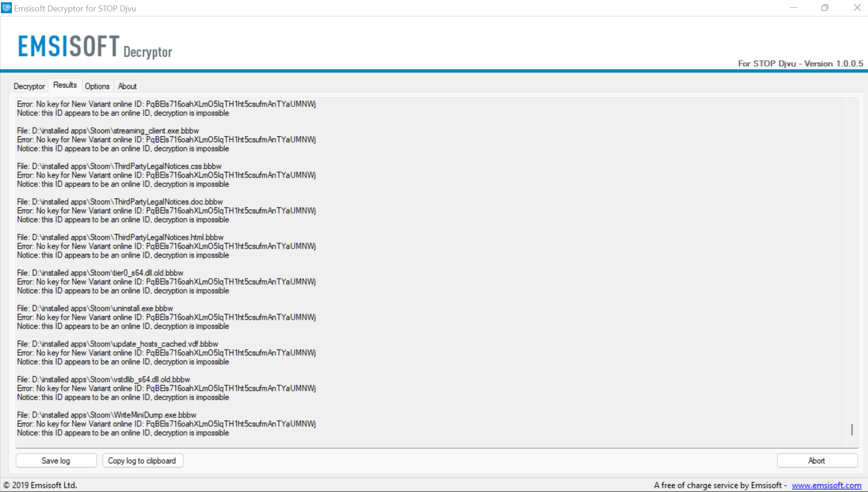This screenshot has height=492, width=868.
Task: Click the tier0_s64.dll.old.bbbw file line
Action: coord(100,273)
